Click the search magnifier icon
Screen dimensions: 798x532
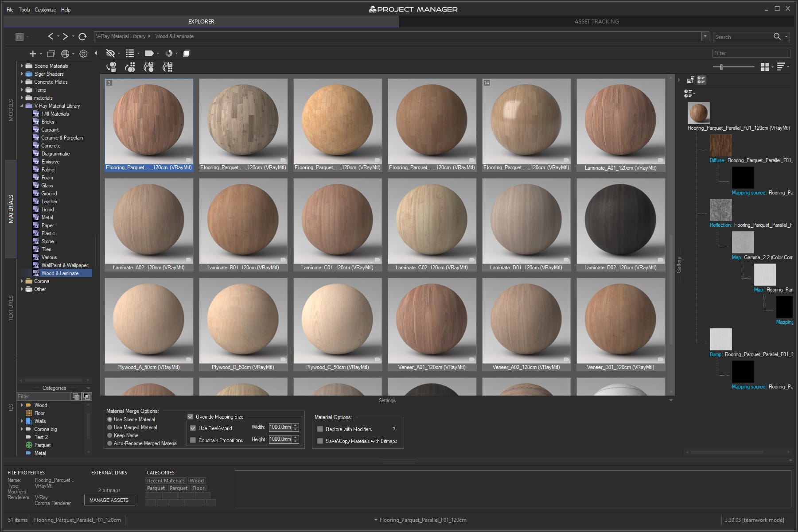coord(778,36)
